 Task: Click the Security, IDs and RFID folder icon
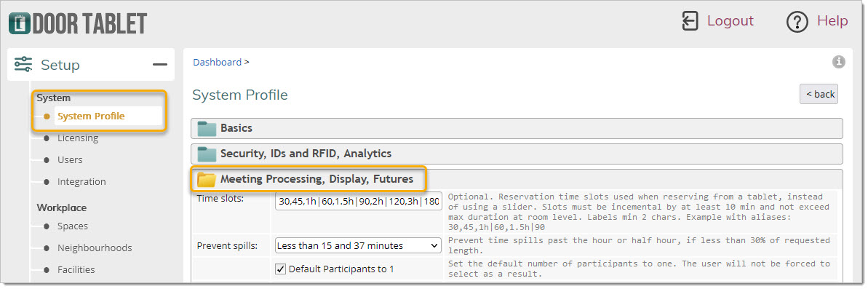[207, 154]
